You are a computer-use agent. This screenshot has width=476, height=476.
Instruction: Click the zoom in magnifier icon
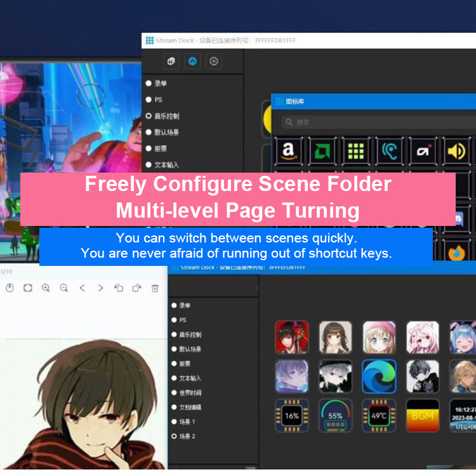point(46,288)
